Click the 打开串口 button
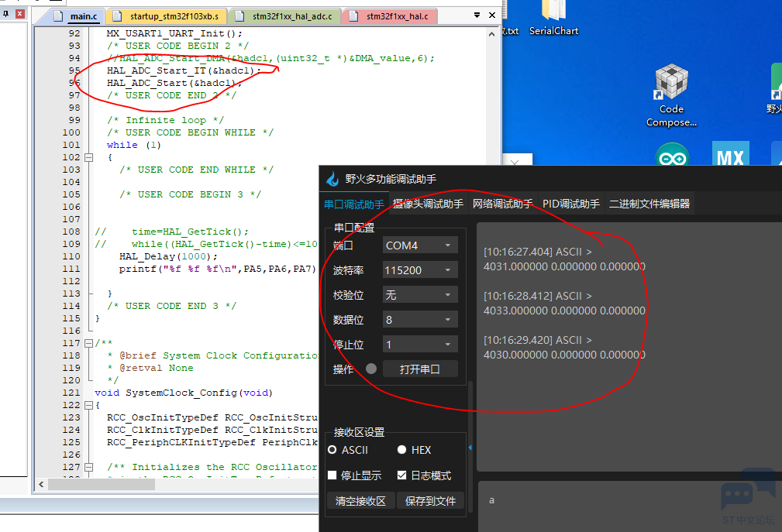Viewport: 782px width, 532px height. click(420, 369)
